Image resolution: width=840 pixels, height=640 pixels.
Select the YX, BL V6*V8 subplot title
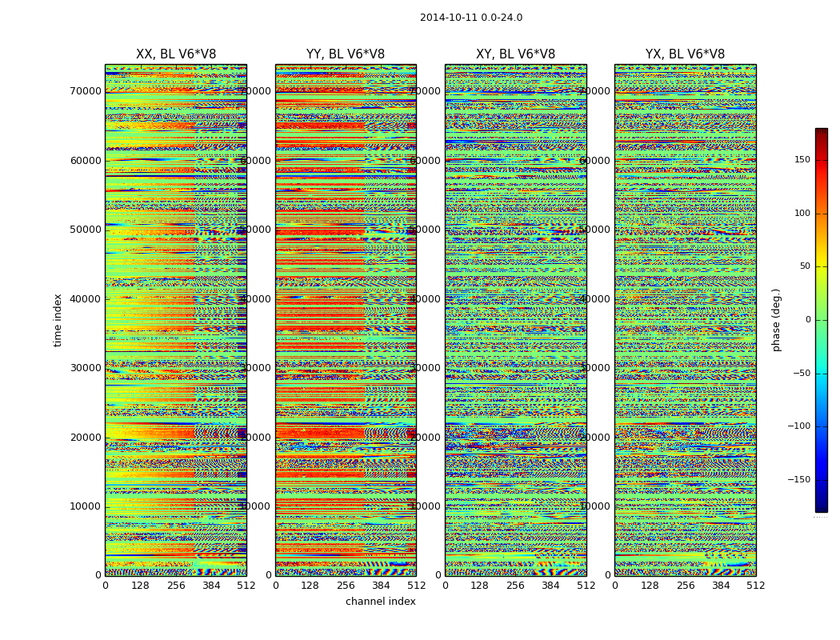pos(685,54)
